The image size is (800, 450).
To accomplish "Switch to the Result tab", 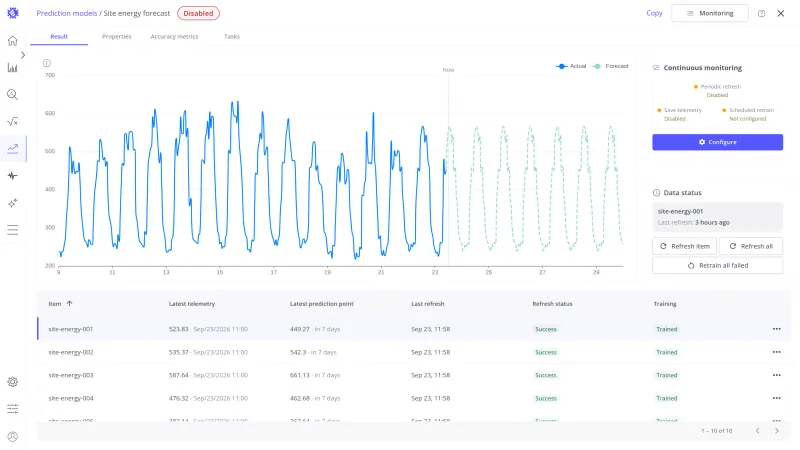I will pos(59,36).
